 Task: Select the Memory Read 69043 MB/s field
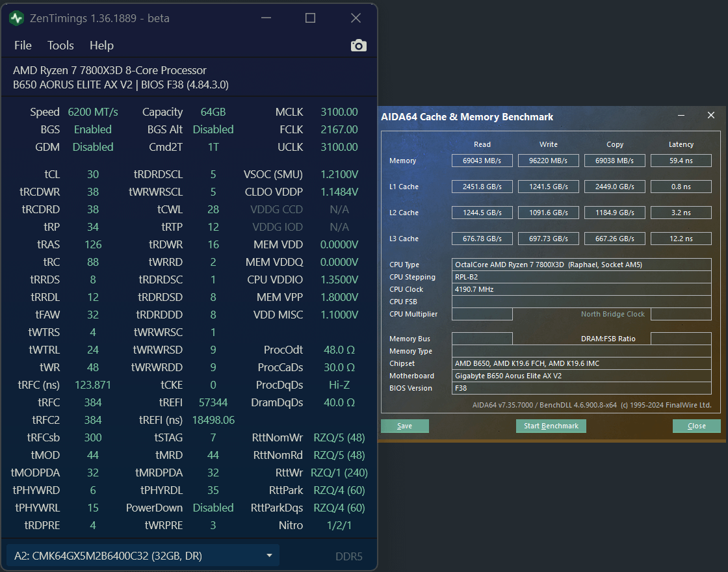point(482,161)
